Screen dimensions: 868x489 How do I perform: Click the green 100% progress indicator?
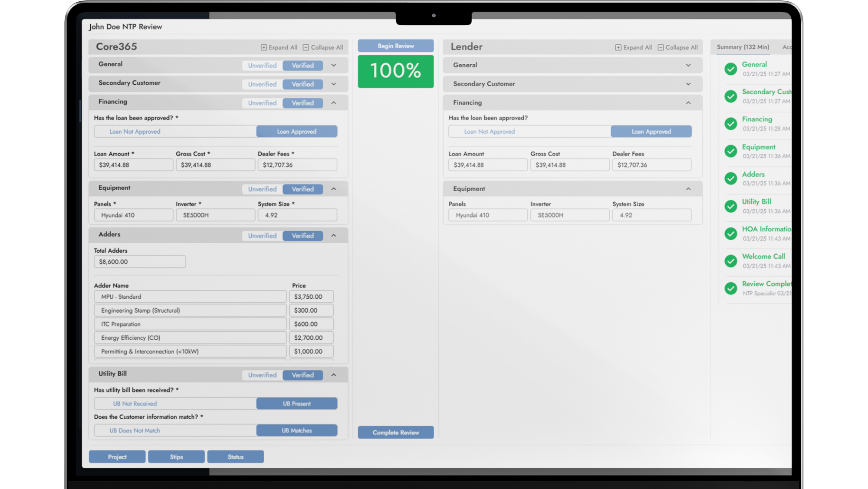pyautogui.click(x=395, y=71)
